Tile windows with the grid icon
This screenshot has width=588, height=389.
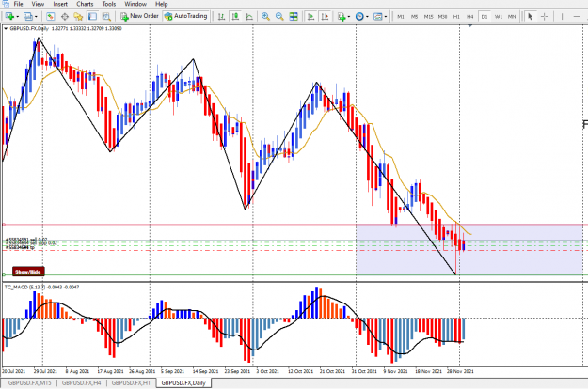(x=294, y=17)
